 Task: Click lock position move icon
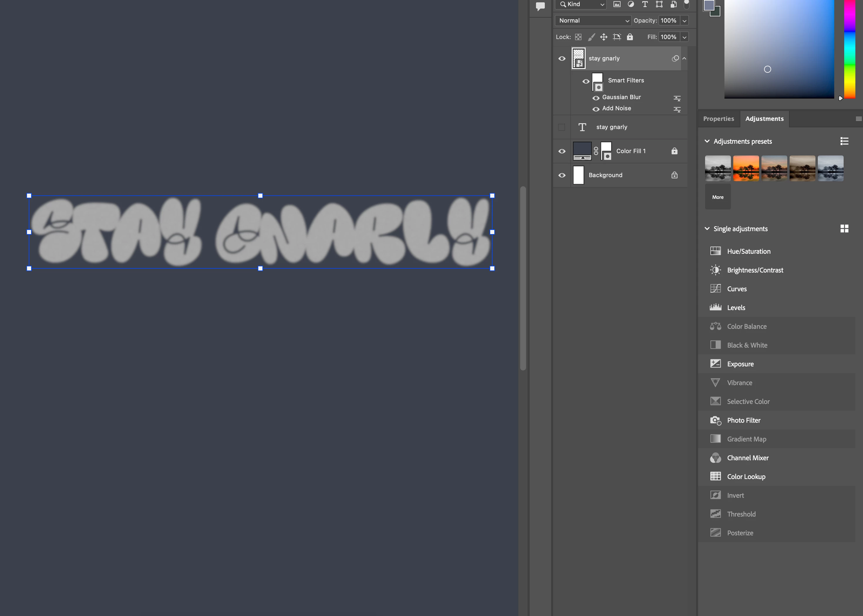[604, 37]
